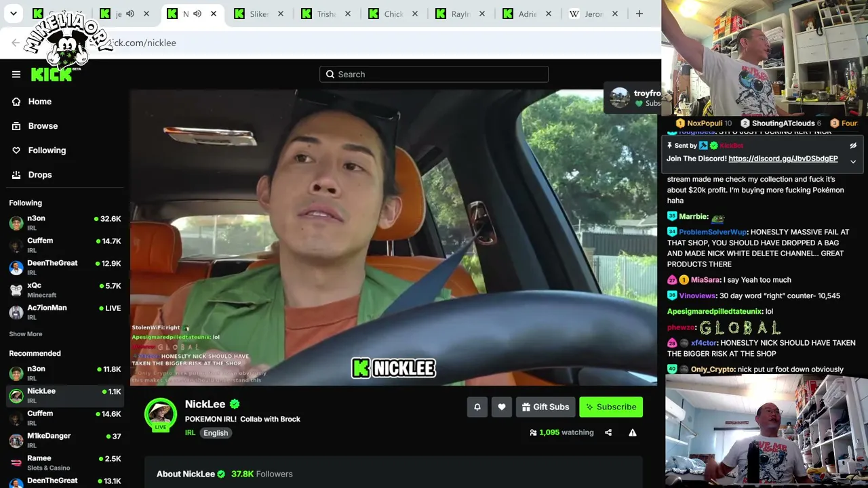The width and height of the screenshot is (868, 488).
Task: Collapse pinned message with chevron
Action: point(853,162)
